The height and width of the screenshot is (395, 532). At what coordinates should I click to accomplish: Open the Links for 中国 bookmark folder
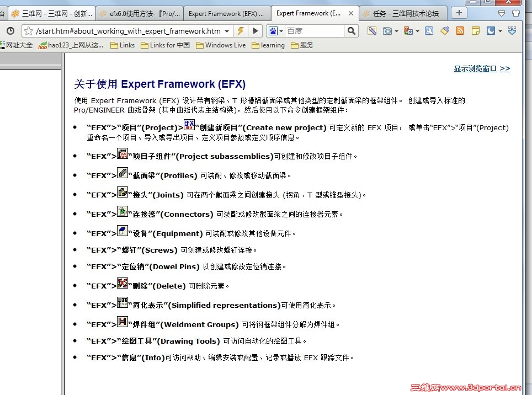coord(165,45)
